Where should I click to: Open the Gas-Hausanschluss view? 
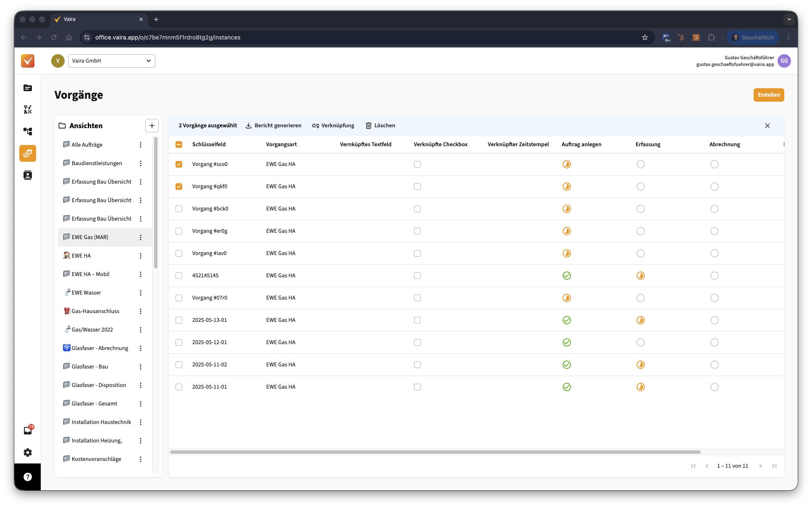(x=95, y=311)
